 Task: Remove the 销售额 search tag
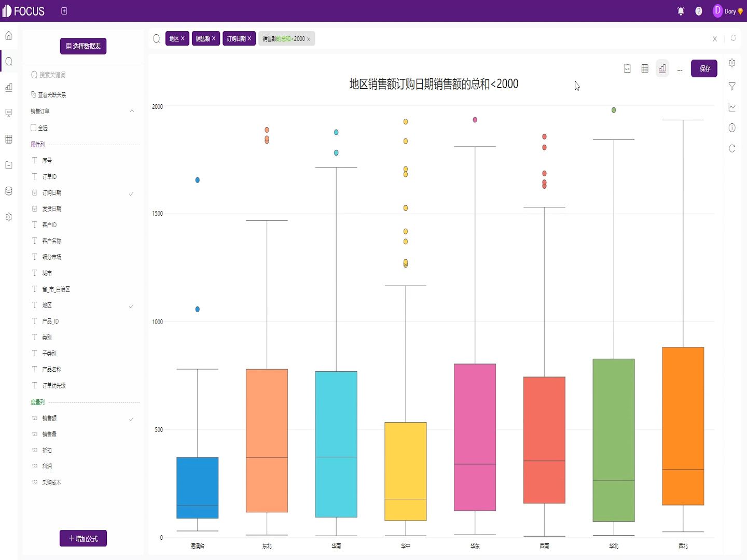tap(213, 38)
